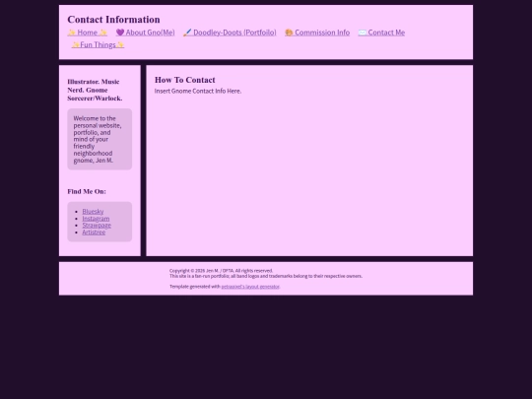Click the palette icon before Commission Info

(289, 33)
